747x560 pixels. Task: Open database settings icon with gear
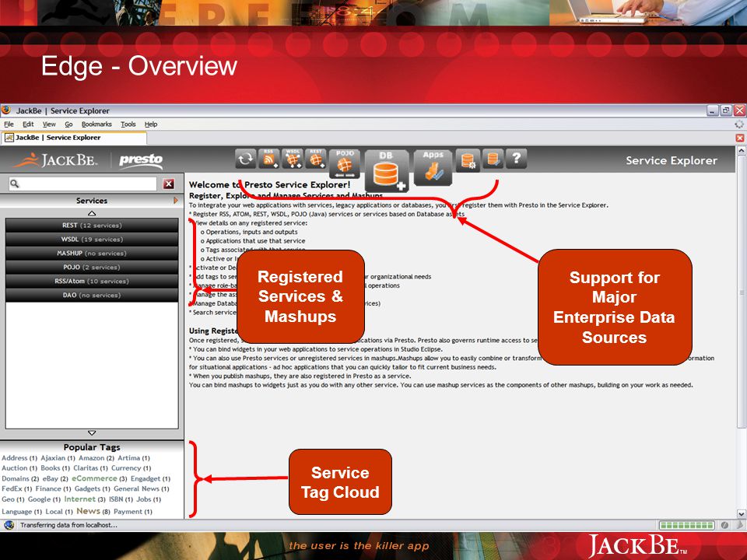point(468,160)
